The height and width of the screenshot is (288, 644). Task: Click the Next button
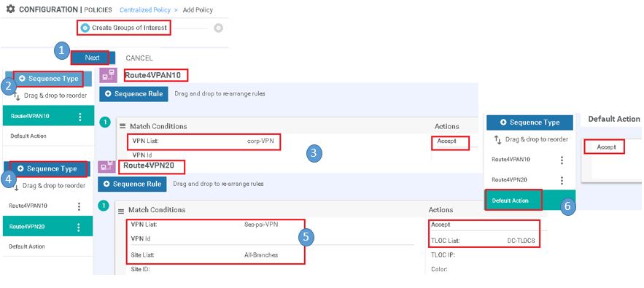pos(92,58)
